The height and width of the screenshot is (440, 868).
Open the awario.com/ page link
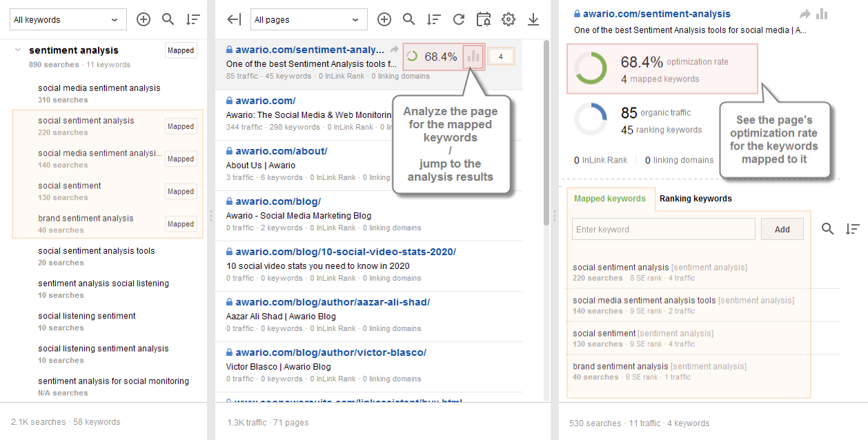click(x=265, y=101)
